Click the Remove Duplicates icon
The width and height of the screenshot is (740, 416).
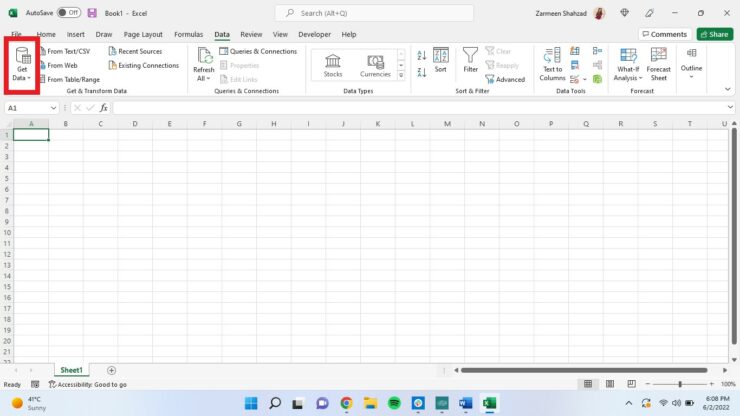coord(575,65)
